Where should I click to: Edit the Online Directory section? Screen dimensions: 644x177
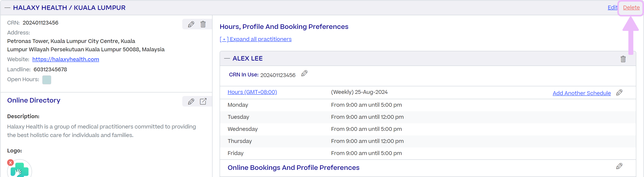(191, 101)
